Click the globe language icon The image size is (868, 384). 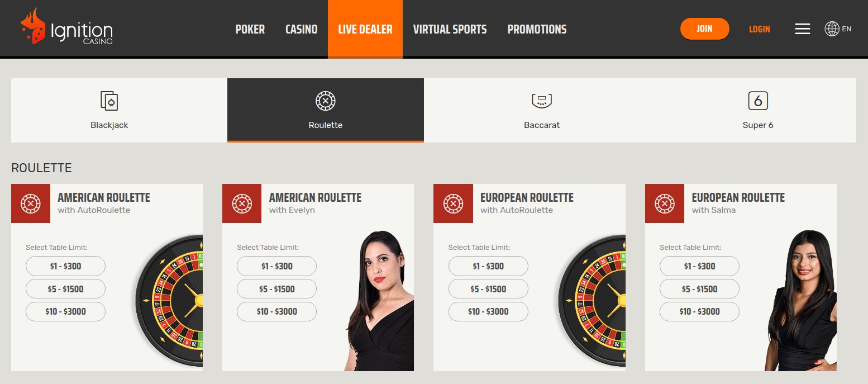(832, 29)
